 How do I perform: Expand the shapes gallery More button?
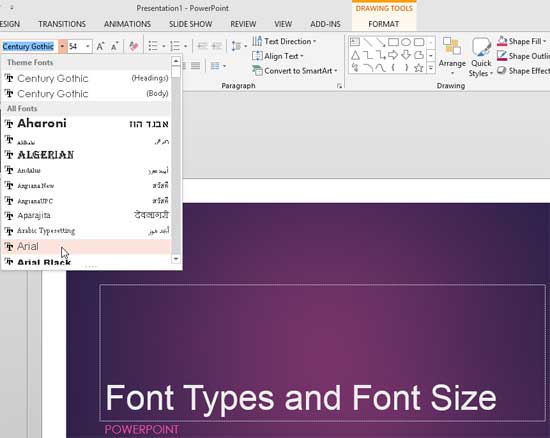click(x=430, y=68)
